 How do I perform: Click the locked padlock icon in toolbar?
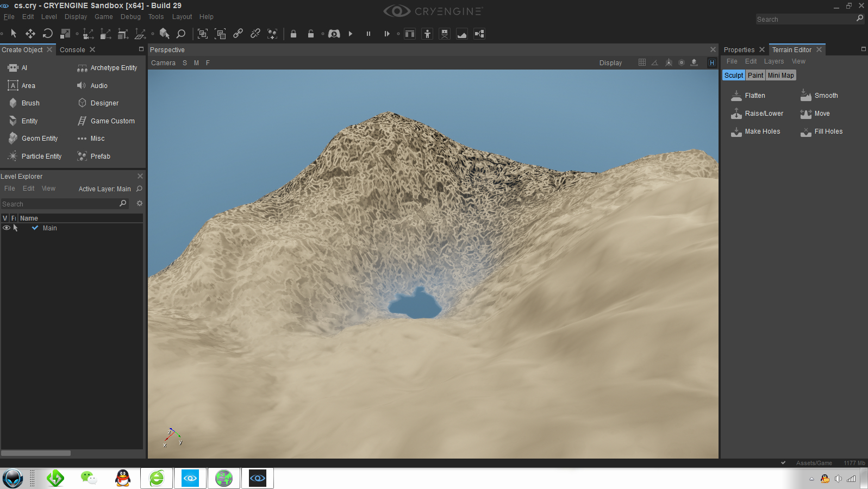[x=294, y=34]
